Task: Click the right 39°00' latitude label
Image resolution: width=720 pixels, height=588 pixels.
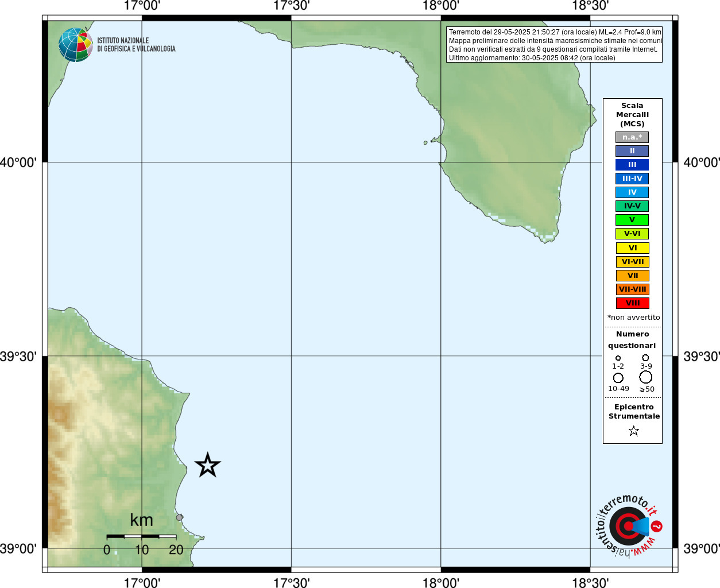Action: point(702,548)
